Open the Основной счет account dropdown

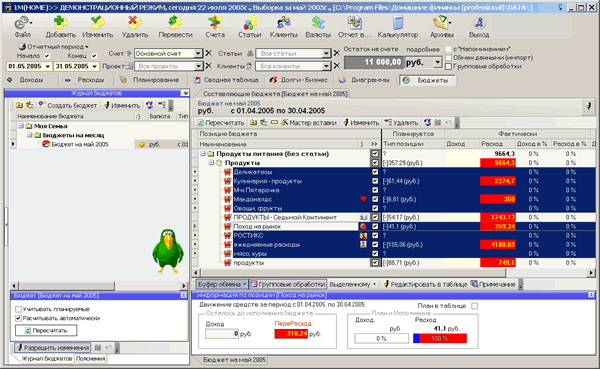[198, 54]
